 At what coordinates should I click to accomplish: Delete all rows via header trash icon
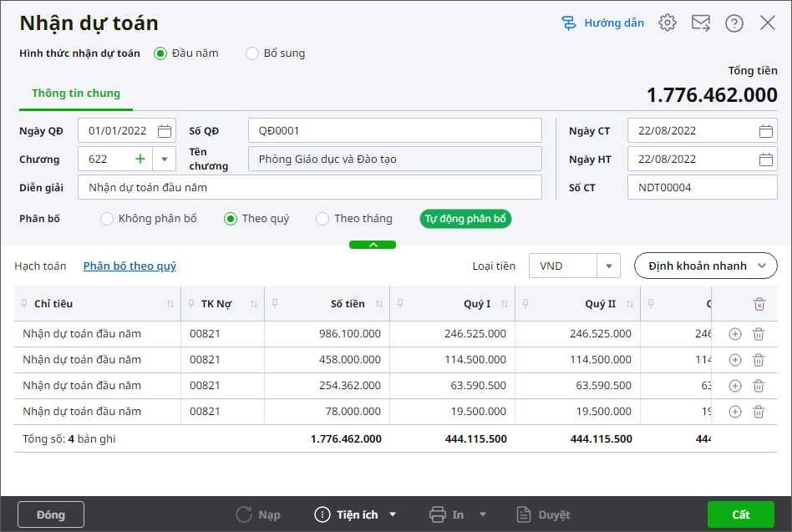click(x=759, y=304)
